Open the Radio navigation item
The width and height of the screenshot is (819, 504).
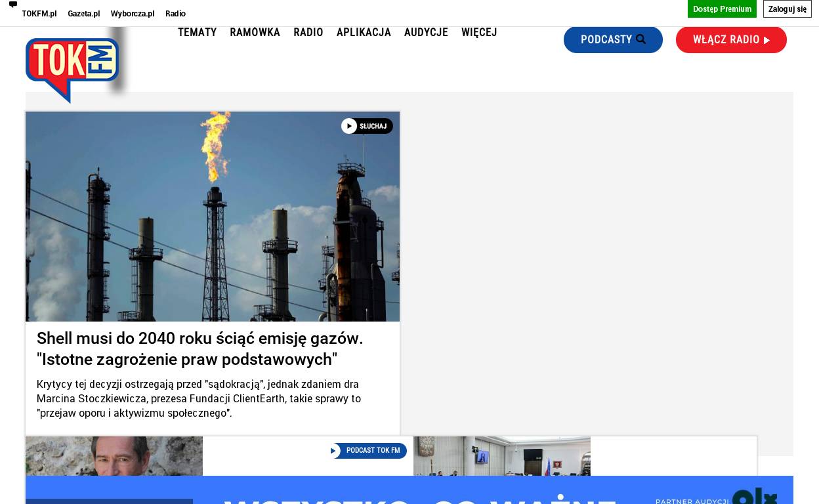coord(308,32)
